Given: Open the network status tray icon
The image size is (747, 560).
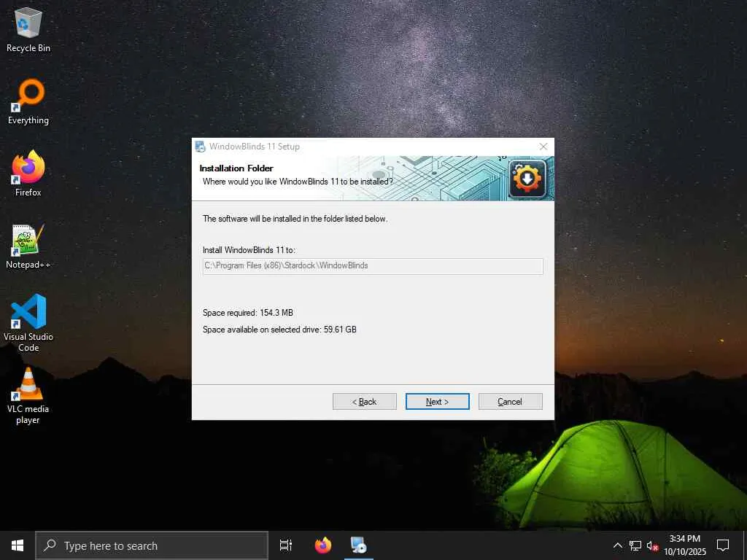Looking at the screenshot, I should (635, 545).
